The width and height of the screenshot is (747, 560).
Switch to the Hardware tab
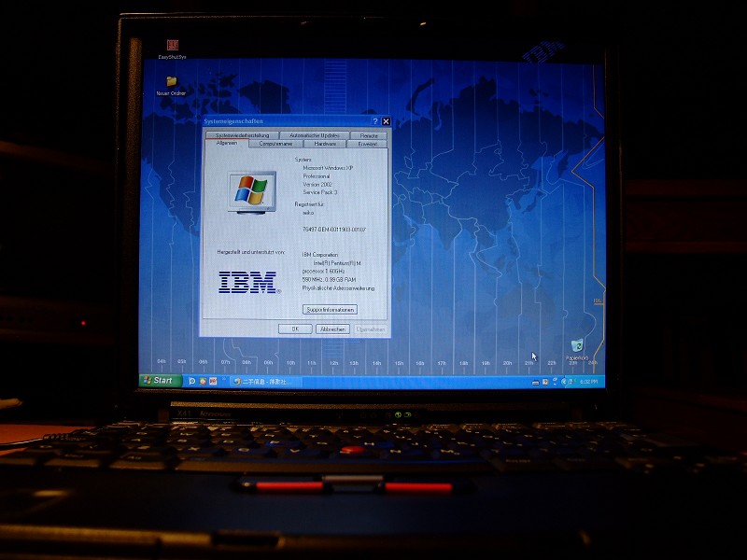[x=325, y=144]
